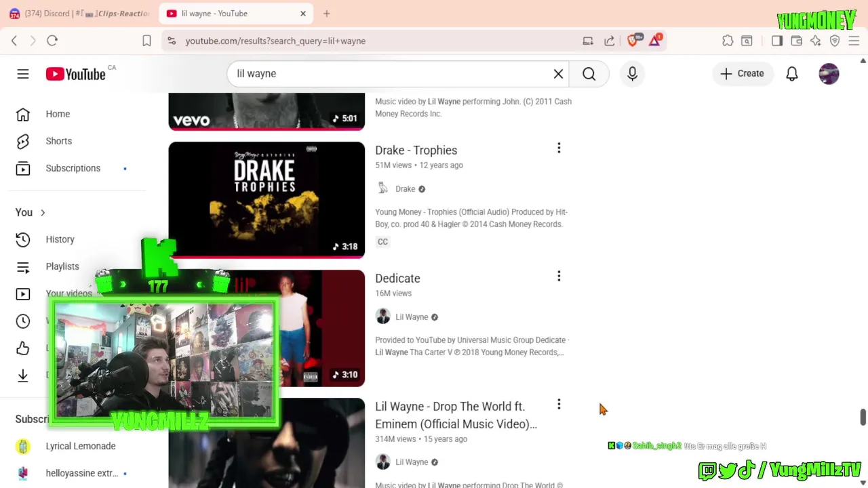This screenshot has width=868, height=488.
Task: Toggle the browser sidebar panel icon
Action: pyautogui.click(x=777, y=41)
